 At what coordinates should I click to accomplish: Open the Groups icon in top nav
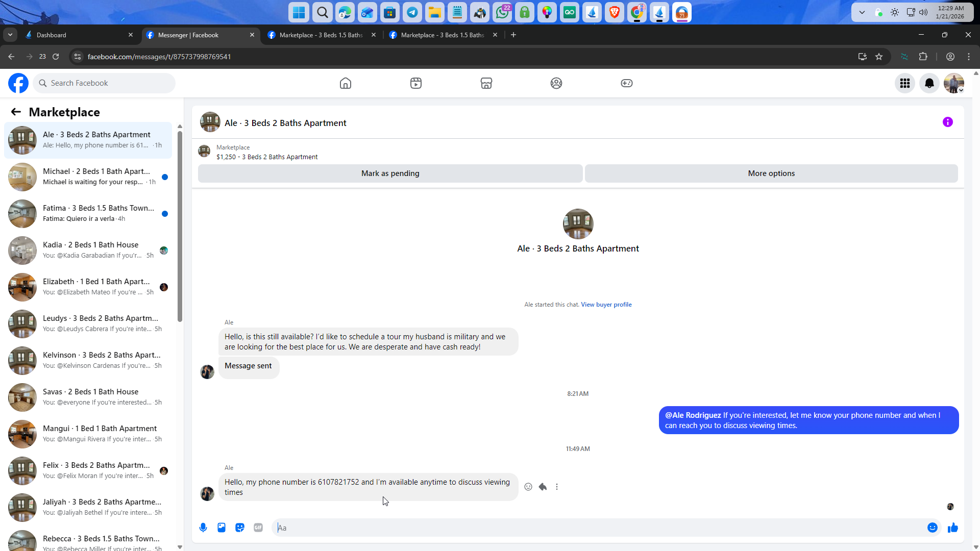pyautogui.click(x=556, y=83)
